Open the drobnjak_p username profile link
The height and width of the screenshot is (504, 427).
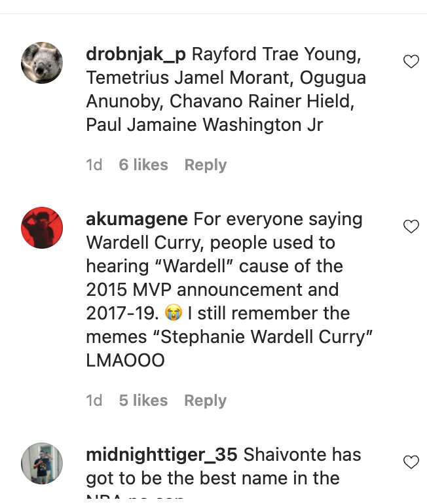136,54
